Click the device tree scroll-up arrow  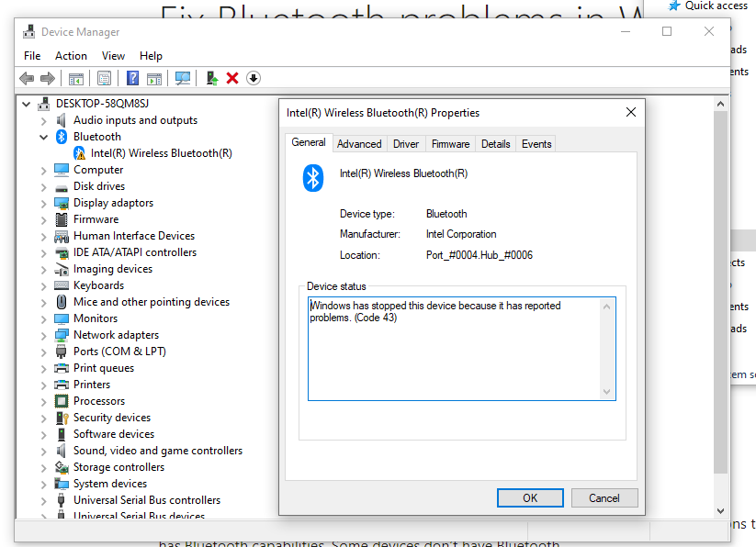point(720,104)
